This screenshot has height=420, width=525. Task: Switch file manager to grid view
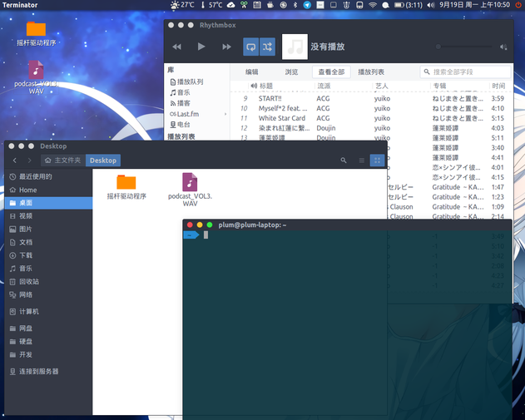(x=377, y=161)
